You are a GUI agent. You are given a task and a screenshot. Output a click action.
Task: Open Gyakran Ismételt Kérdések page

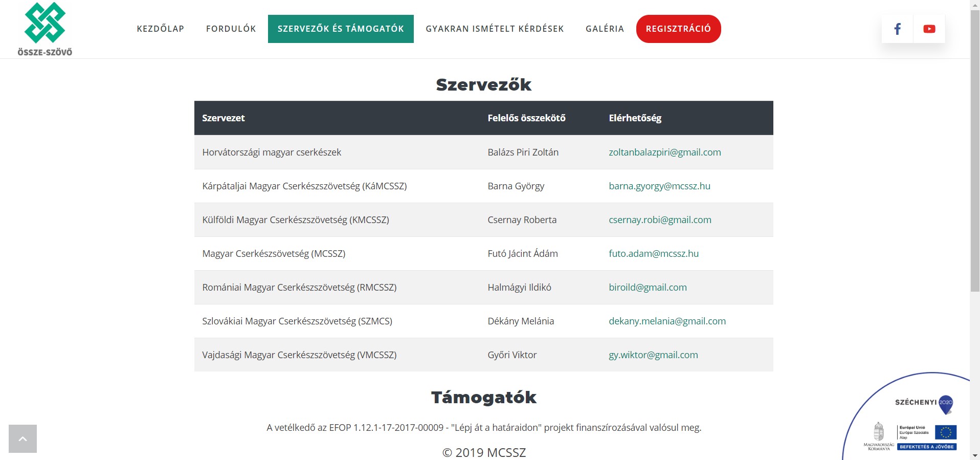pos(495,29)
